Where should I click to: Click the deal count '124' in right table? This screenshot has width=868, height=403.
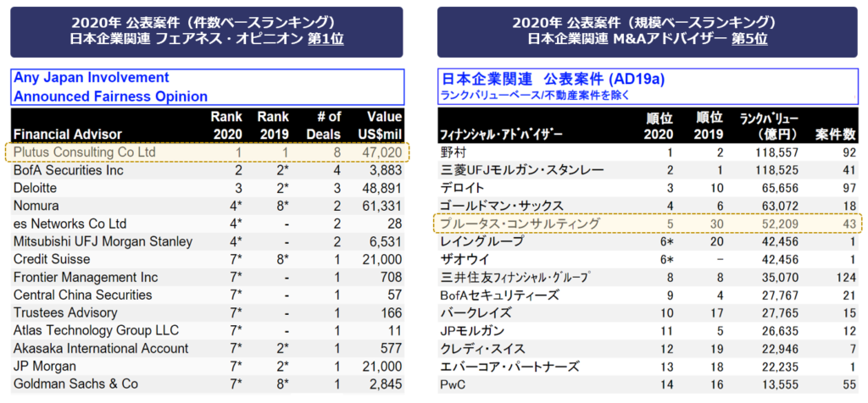[x=846, y=277]
